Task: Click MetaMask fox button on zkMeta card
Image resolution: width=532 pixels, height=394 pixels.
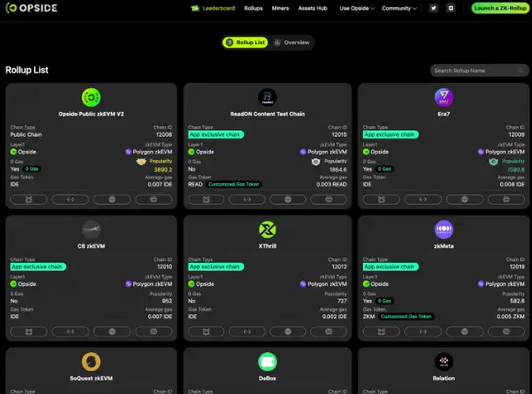Action: pos(381,332)
